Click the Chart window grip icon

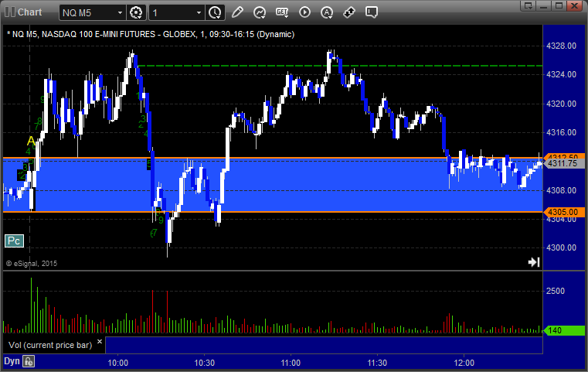[10, 12]
